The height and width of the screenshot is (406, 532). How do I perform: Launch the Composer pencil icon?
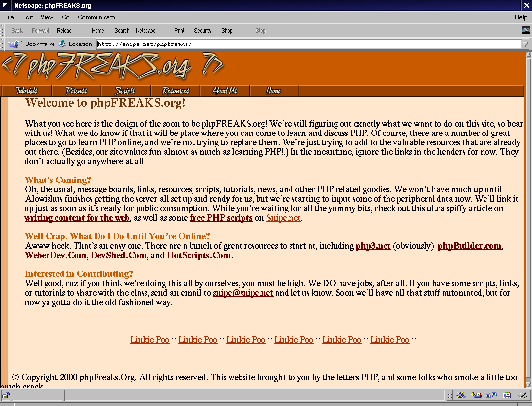522,395
